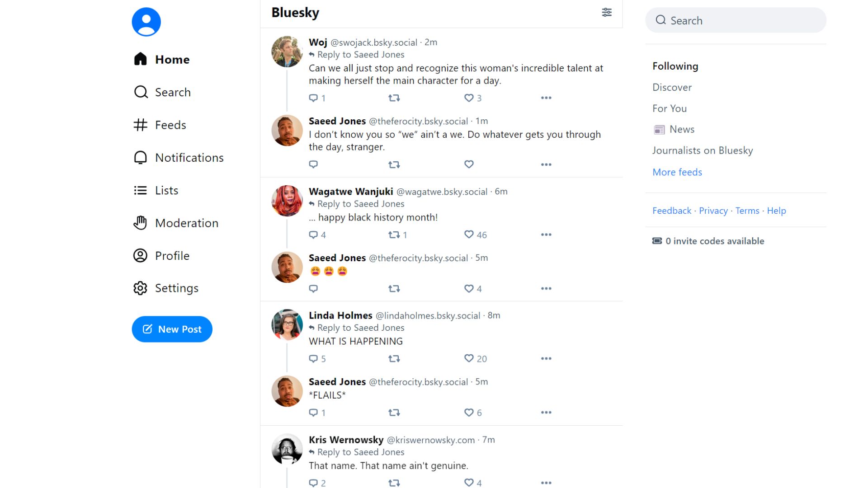Show More feeds options
The height and width of the screenshot is (488, 868).
[677, 172]
